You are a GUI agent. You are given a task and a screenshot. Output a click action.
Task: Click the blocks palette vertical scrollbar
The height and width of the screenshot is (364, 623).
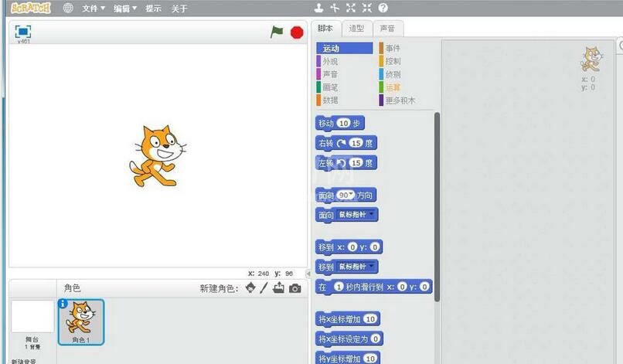[437, 206]
